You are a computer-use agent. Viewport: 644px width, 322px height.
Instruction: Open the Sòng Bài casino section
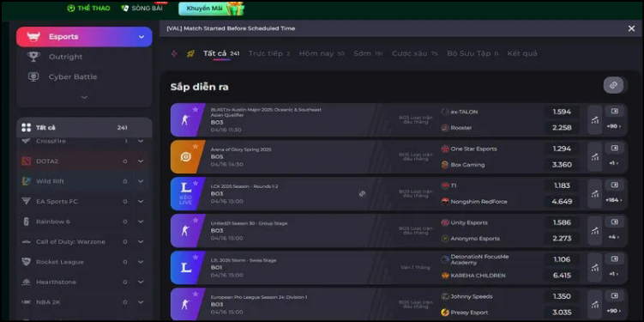tap(141, 8)
